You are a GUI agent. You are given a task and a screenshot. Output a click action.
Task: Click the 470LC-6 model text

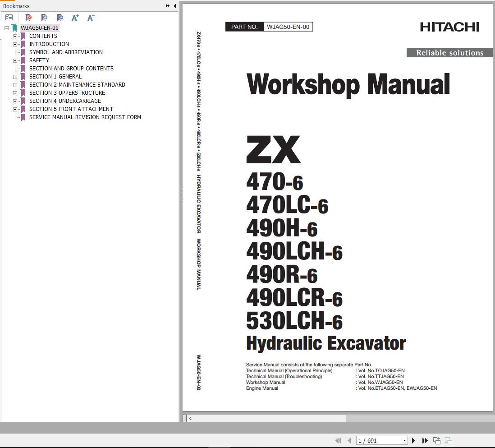coord(287,205)
